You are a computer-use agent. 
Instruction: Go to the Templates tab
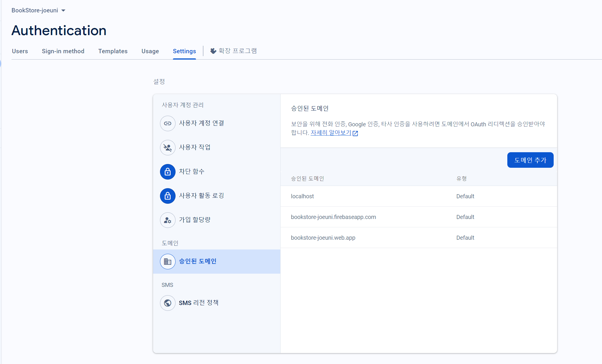[x=113, y=51]
